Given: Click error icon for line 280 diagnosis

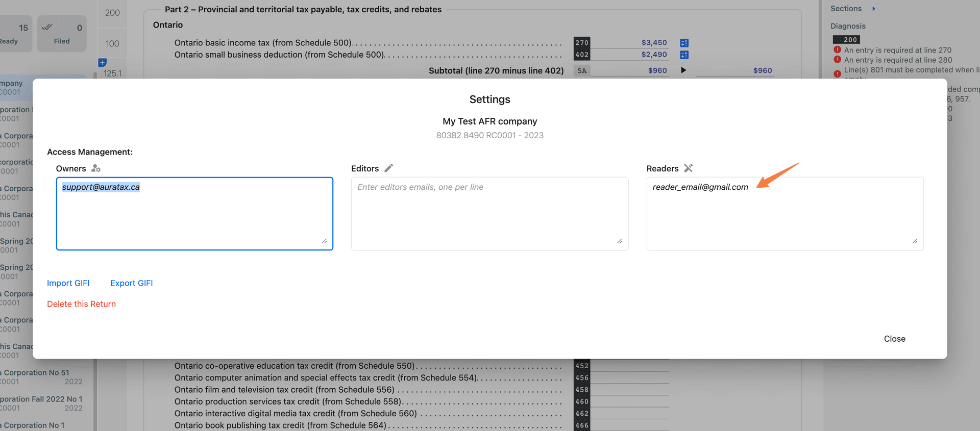Looking at the screenshot, I should pos(837,60).
